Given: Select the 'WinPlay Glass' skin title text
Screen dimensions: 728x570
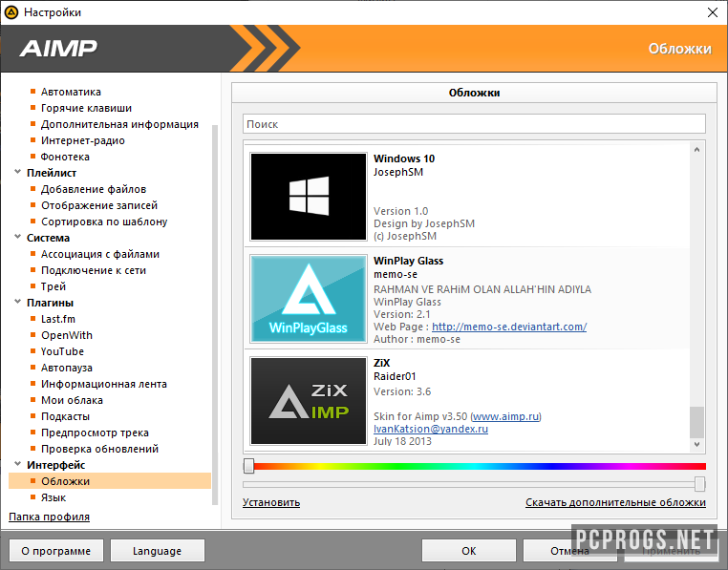Looking at the screenshot, I should [409, 261].
